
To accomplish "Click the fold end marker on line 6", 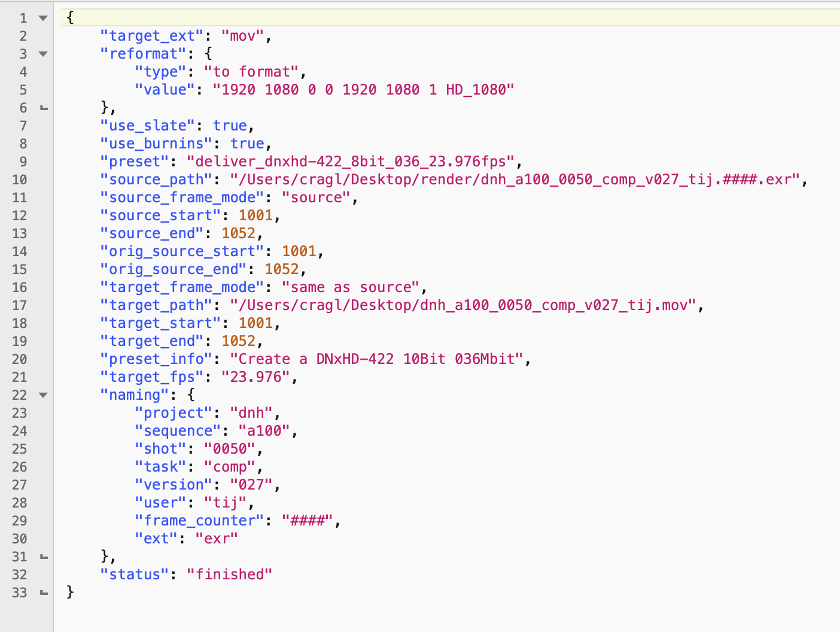I will click(x=44, y=108).
